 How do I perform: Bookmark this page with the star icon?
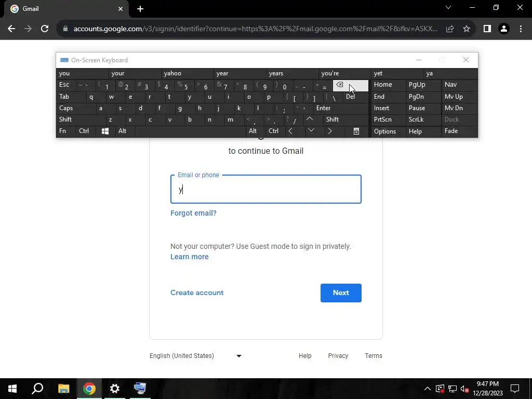click(x=467, y=29)
